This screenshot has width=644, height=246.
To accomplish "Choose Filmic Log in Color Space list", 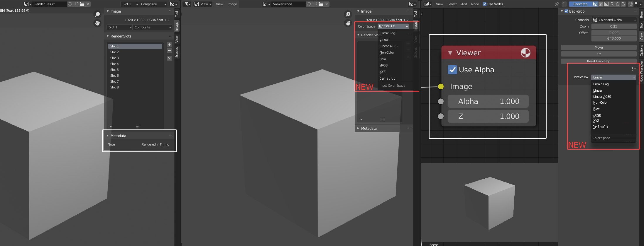I will click(387, 33).
